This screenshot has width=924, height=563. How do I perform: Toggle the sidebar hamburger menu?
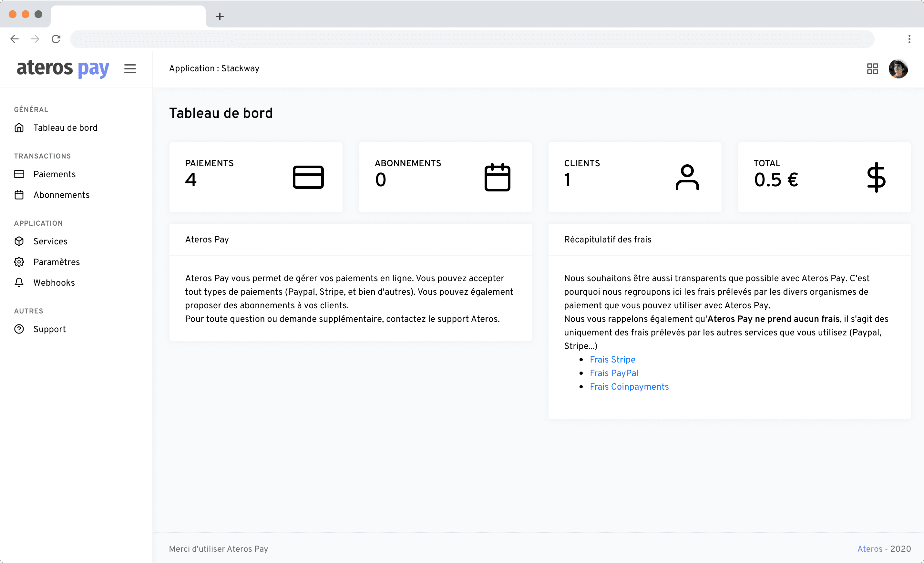click(x=130, y=69)
